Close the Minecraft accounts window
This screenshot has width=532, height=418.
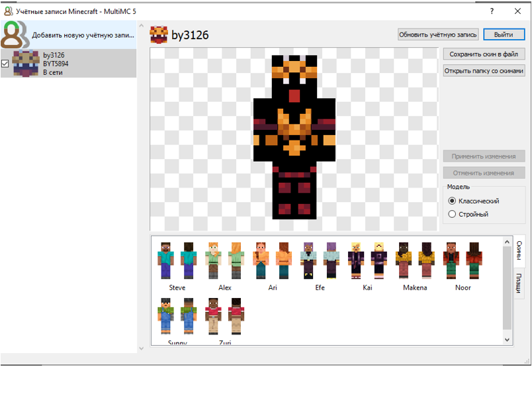click(x=517, y=11)
